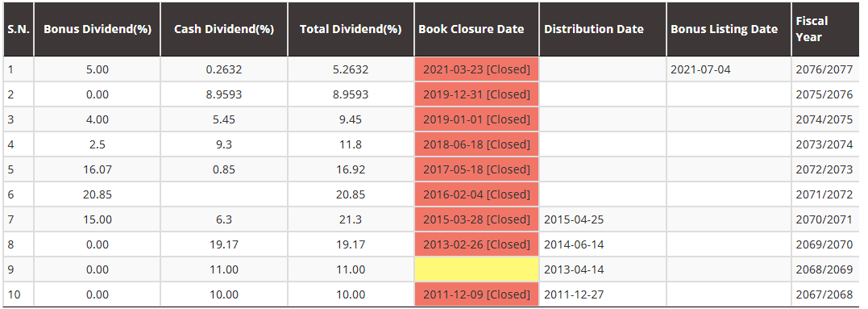Click the Bonus Listing Date header
The height and width of the screenshot is (309, 868).
pyautogui.click(x=729, y=29)
